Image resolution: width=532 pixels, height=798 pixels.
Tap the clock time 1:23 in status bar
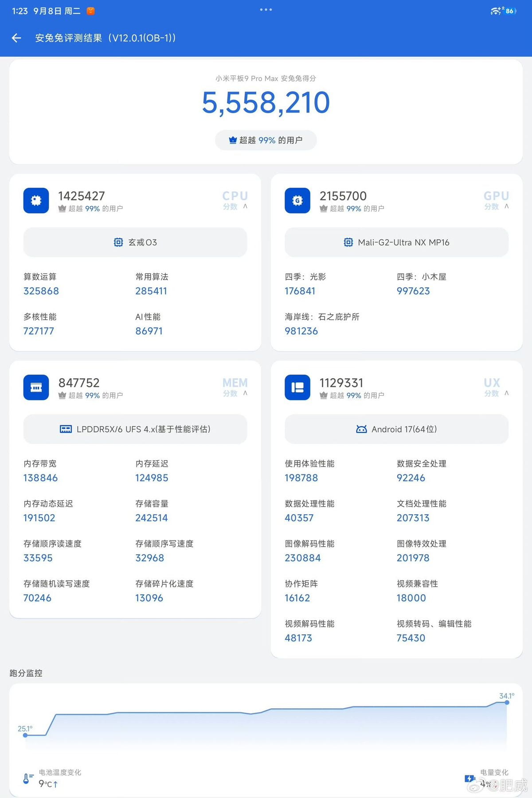[x=20, y=11]
